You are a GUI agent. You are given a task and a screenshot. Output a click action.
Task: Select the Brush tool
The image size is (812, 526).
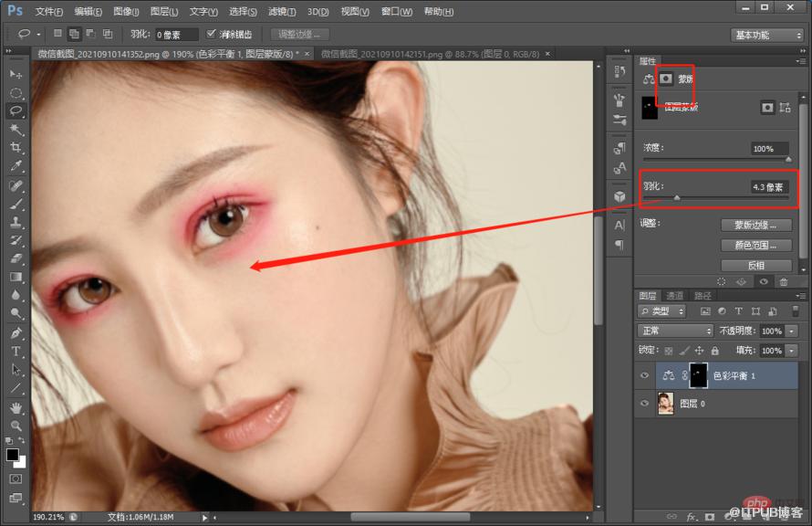pyautogui.click(x=16, y=204)
